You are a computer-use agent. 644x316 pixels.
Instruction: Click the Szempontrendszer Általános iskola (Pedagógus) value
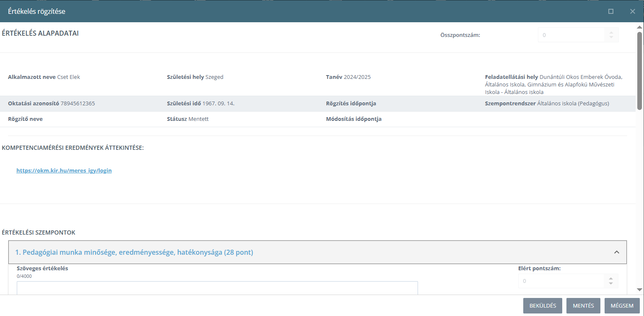coord(573,104)
